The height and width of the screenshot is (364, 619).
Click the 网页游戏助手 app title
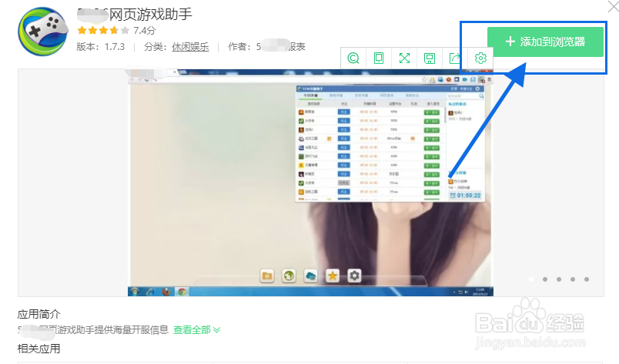point(150,15)
